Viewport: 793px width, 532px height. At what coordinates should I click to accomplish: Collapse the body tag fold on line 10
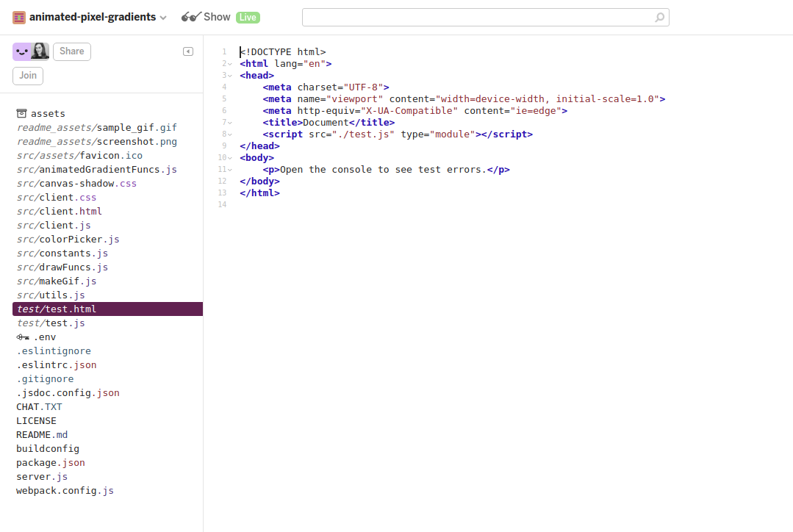click(230, 158)
